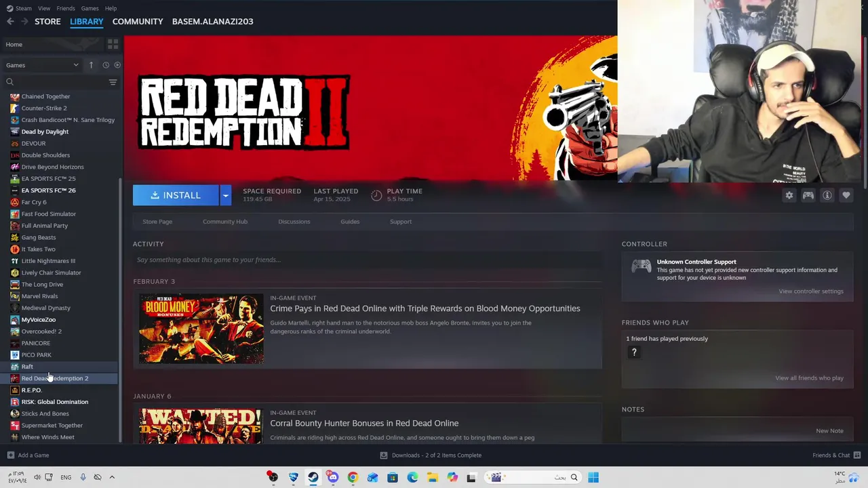This screenshot has height=488, width=868.
Task: Click the Friends & Chat icon
Action: [857, 455]
